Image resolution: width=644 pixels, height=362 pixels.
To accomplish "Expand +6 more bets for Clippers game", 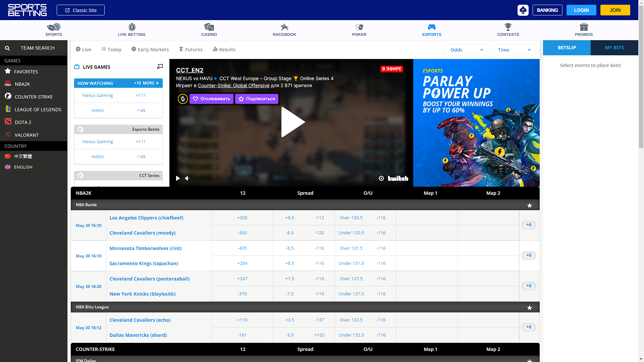I will pos(529,225).
